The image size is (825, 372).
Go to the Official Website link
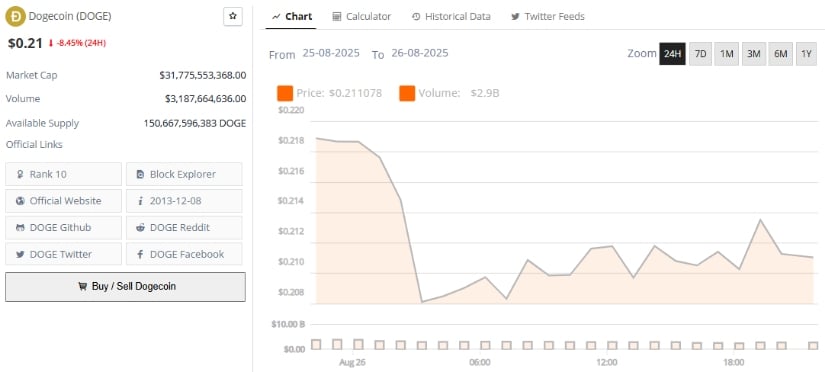coord(63,200)
